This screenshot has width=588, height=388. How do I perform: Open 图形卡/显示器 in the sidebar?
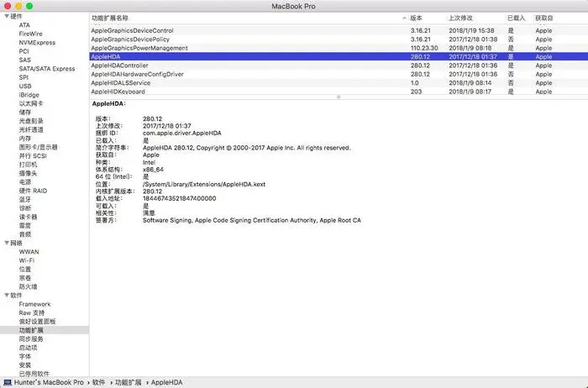pyautogui.click(x=37, y=147)
